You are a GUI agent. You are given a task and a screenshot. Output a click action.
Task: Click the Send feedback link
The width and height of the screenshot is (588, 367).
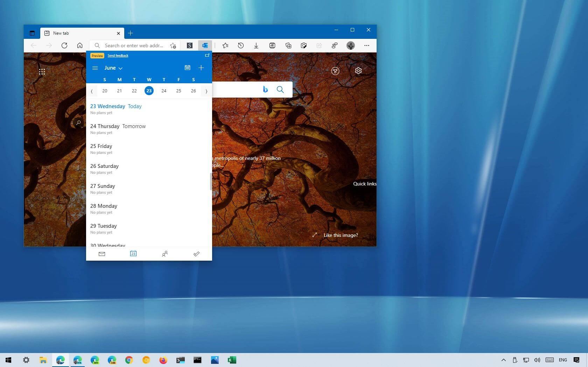click(118, 55)
